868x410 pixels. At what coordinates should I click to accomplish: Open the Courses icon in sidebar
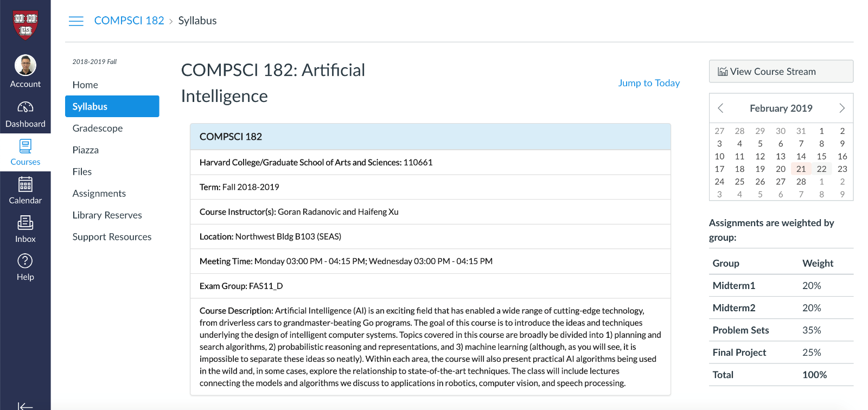point(25,152)
